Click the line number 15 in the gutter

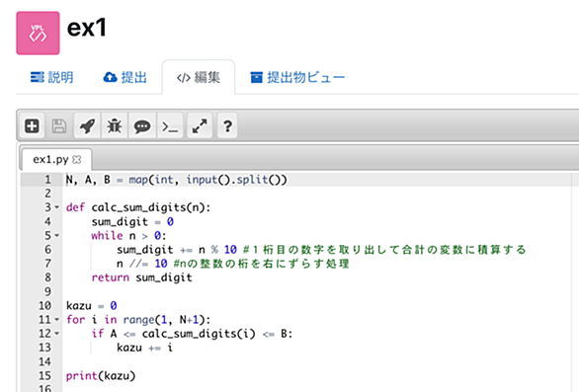point(44,376)
